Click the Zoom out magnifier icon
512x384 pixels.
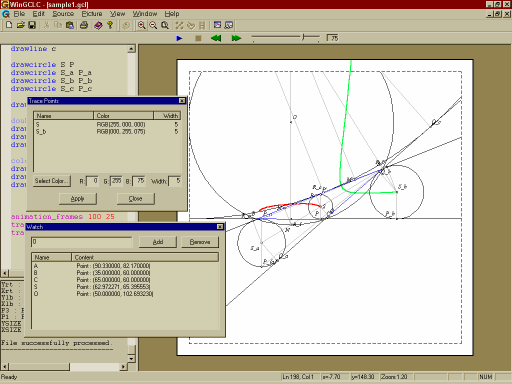click(x=153, y=25)
